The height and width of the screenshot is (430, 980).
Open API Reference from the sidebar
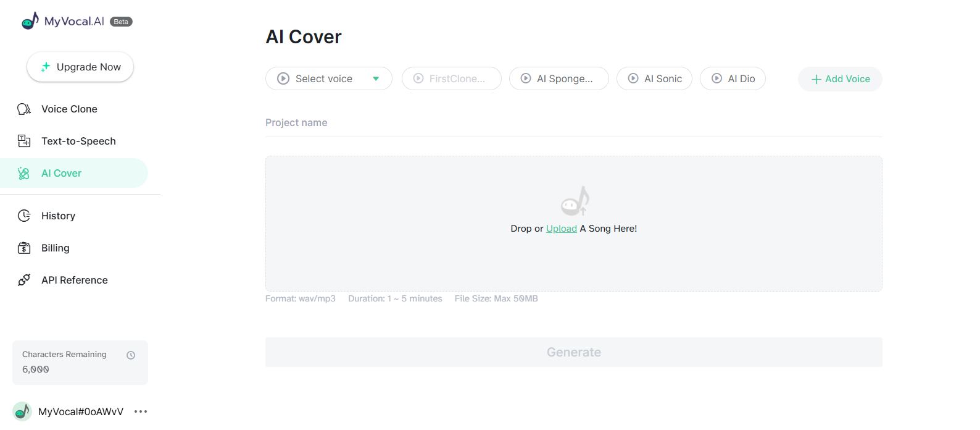(x=74, y=280)
